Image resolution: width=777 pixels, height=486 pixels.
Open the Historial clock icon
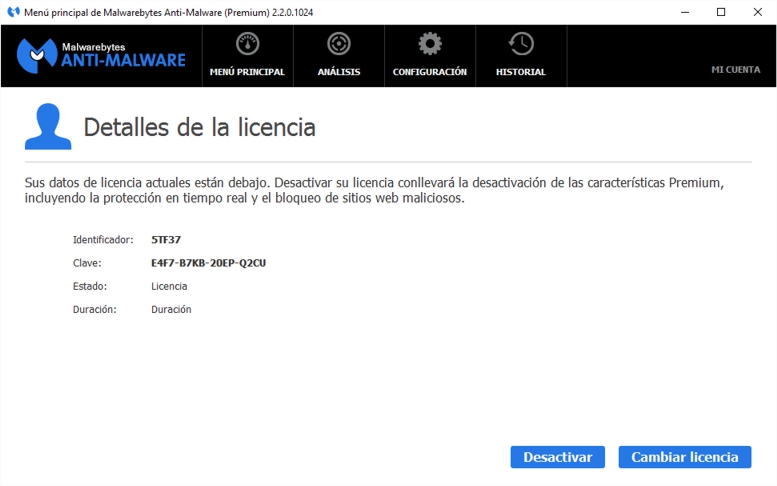pyautogui.click(x=521, y=44)
